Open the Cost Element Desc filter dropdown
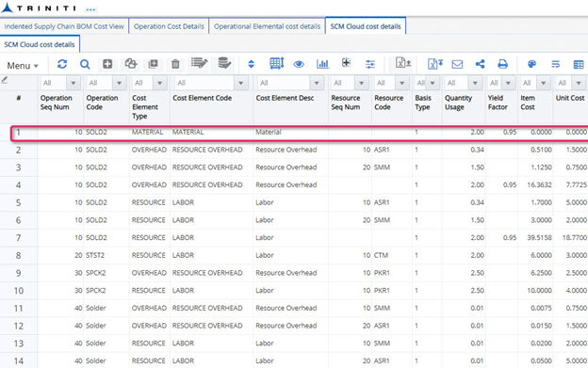Image resolution: width=588 pixels, height=368 pixels. click(x=317, y=83)
